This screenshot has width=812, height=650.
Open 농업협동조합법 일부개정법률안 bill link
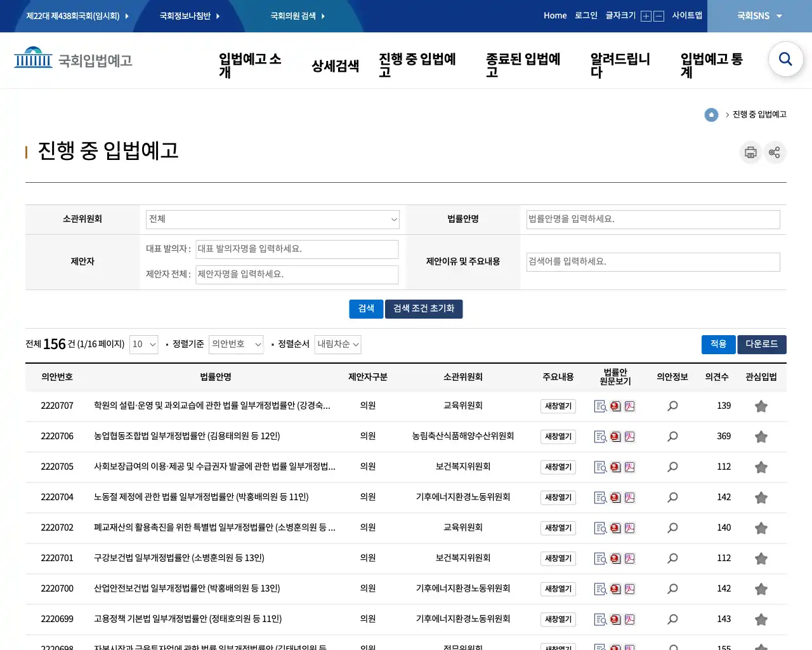point(187,437)
